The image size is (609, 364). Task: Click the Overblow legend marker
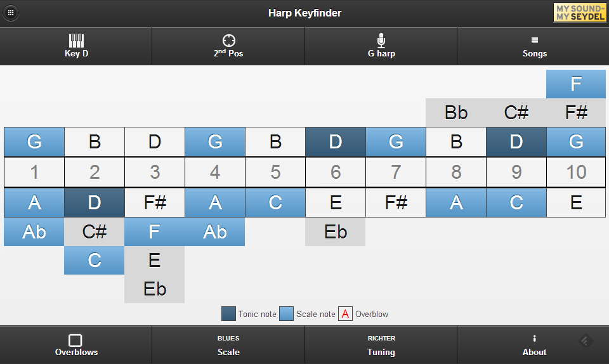pyautogui.click(x=345, y=314)
